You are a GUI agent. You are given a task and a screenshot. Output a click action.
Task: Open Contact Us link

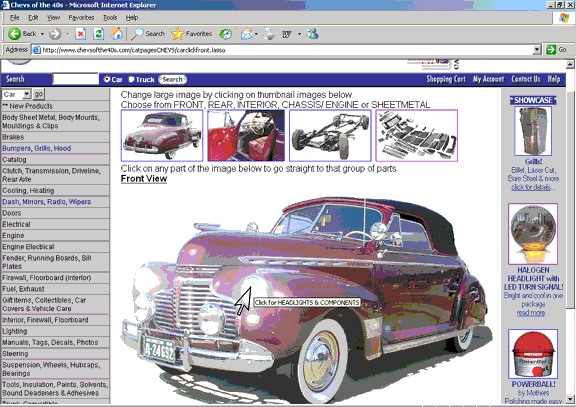coord(526,79)
